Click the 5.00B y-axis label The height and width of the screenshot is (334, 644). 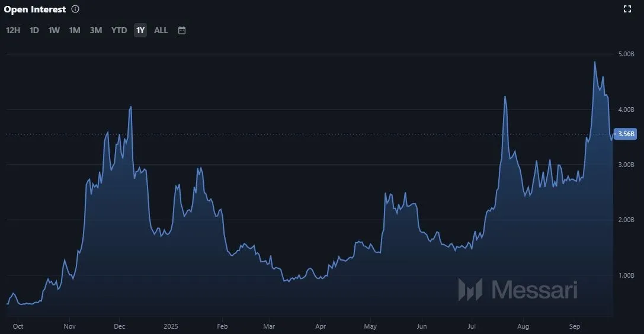(626, 54)
